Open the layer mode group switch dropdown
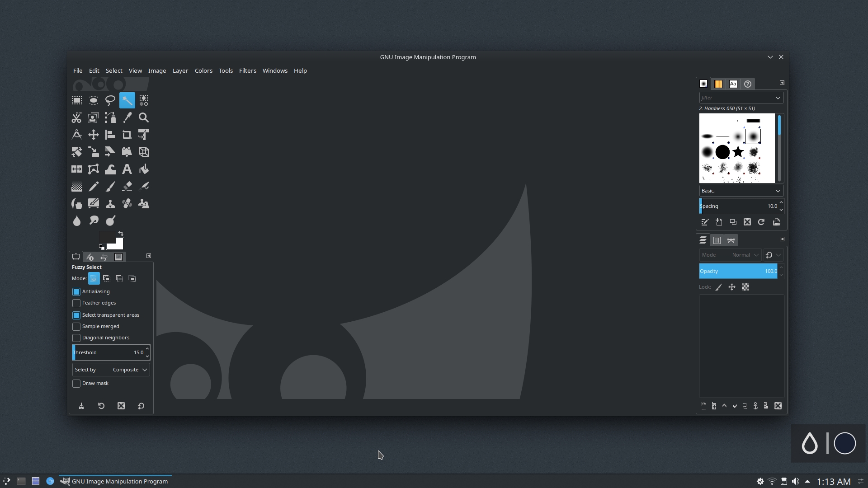This screenshot has height=488, width=868. coord(774,255)
